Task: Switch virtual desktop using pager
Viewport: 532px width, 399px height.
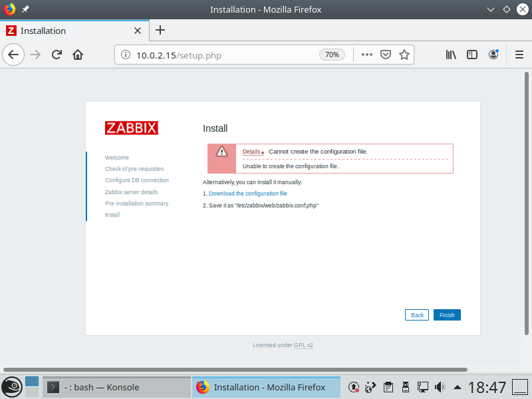Action: click(x=32, y=387)
